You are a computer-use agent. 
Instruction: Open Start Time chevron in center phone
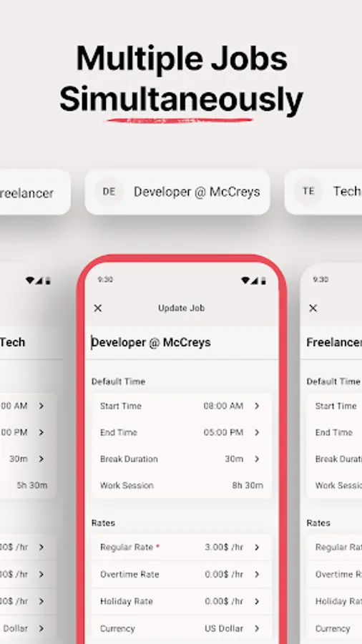(x=257, y=406)
